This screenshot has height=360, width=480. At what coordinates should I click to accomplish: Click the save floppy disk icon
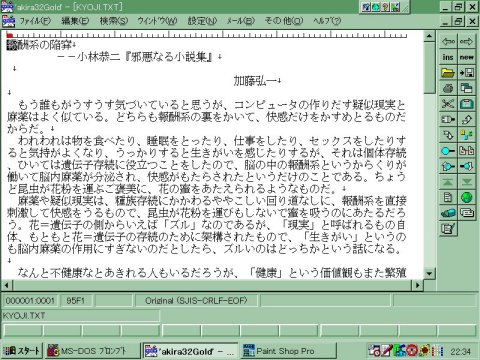[x=467, y=73]
